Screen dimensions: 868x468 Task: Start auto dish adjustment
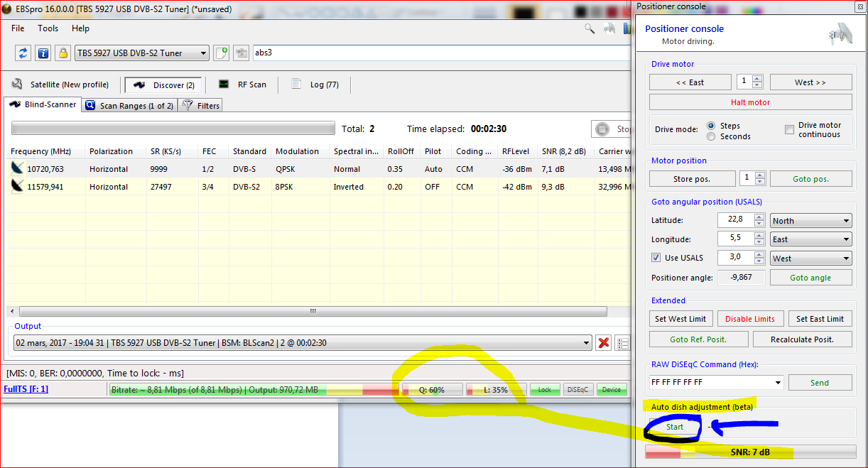(x=674, y=427)
